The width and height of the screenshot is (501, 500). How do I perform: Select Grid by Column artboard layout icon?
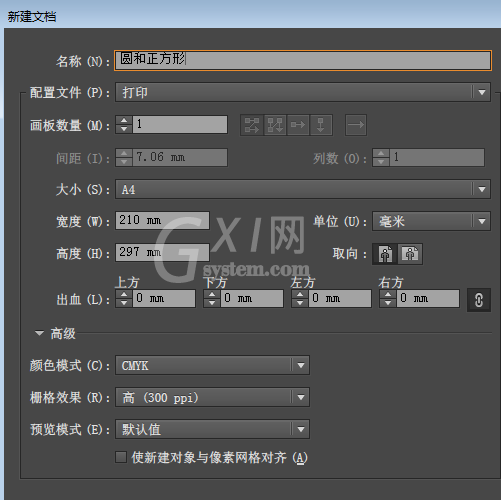click(275, 125)
